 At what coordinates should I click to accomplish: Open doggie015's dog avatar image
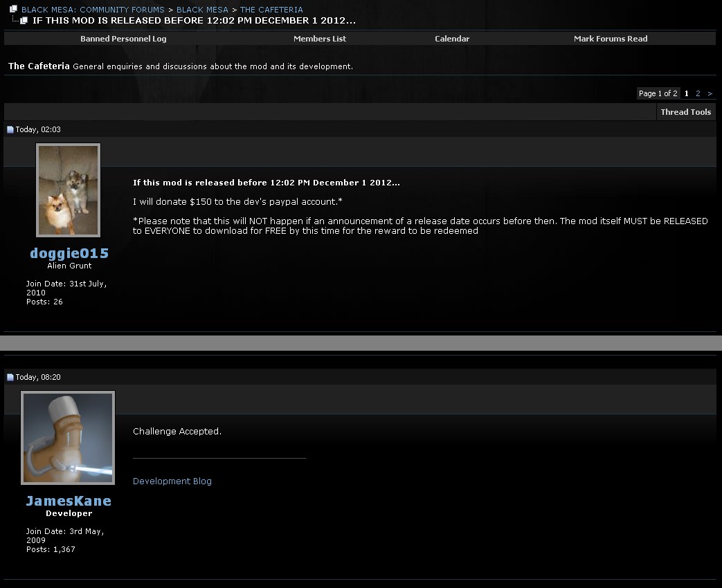[x=68, y=190]
